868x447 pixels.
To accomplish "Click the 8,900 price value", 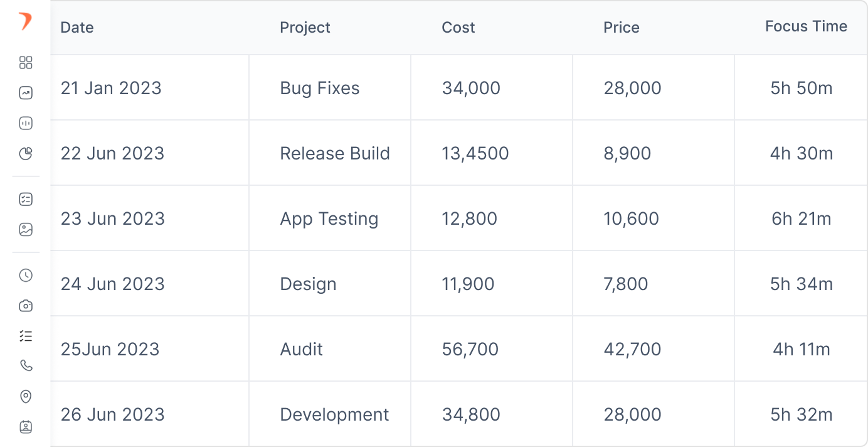I will (x=627, y=153).
